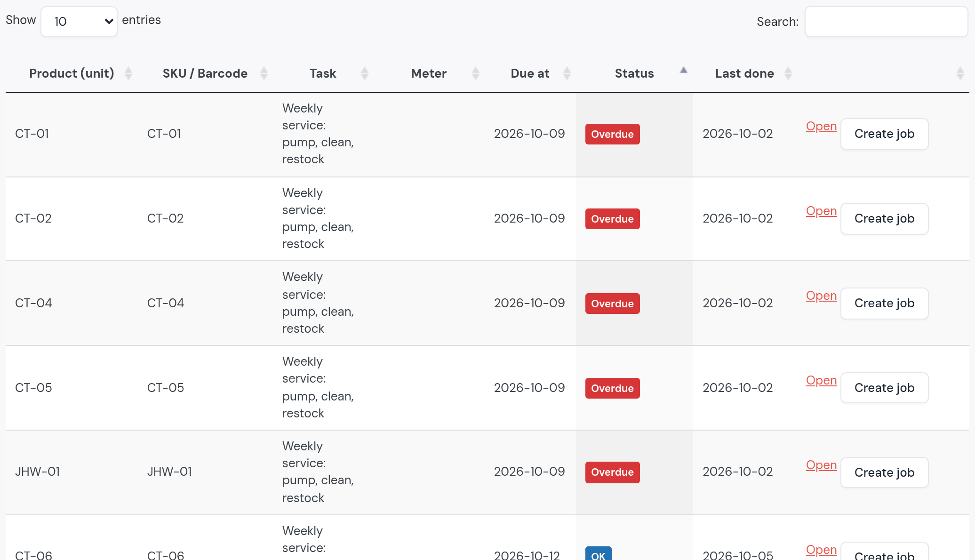Screen dimensions: 975x560
Task: Click Overdue badge in JHW-01 row
Action: [612, 472]
